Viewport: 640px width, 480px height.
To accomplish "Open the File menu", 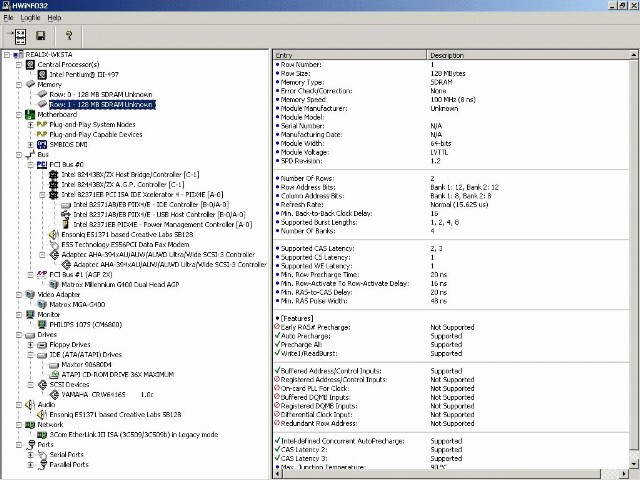I will pyautogui.click(x=8, y=18).
